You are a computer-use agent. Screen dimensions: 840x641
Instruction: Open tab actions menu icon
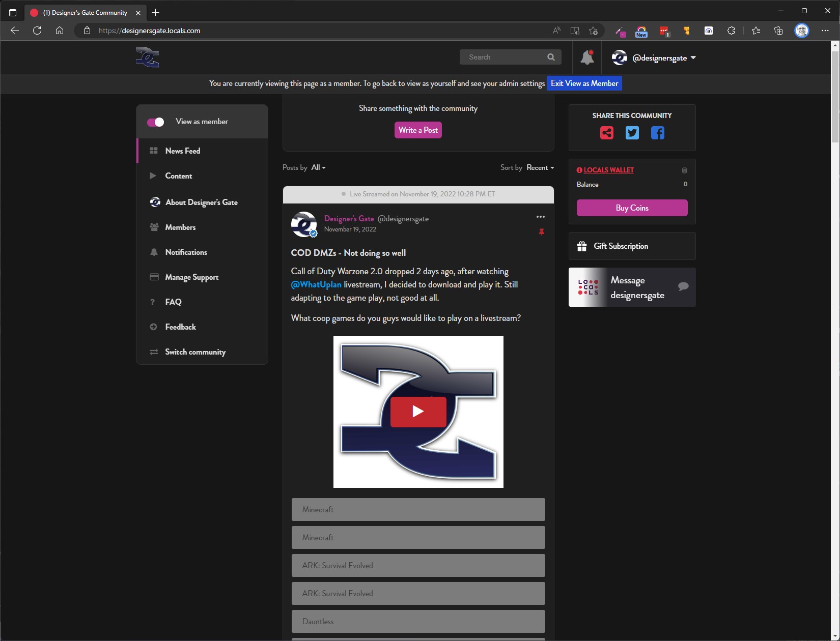13,13
